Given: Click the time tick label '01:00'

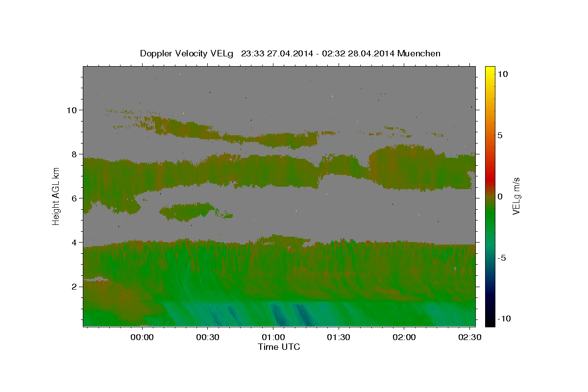Looking at the screenshot, I should tap(273, 338).
